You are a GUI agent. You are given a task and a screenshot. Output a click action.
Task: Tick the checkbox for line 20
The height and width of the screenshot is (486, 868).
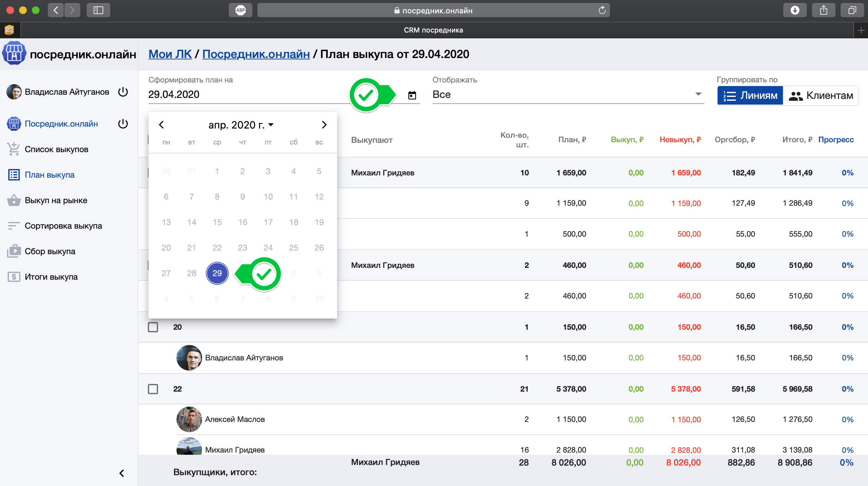pos(153,327)
